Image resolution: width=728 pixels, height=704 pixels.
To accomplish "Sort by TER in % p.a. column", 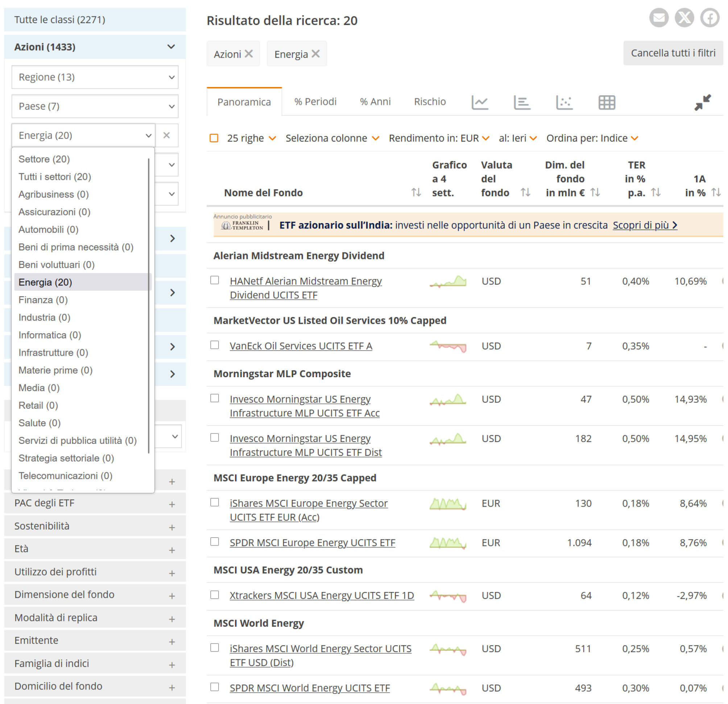I will 655,193.
